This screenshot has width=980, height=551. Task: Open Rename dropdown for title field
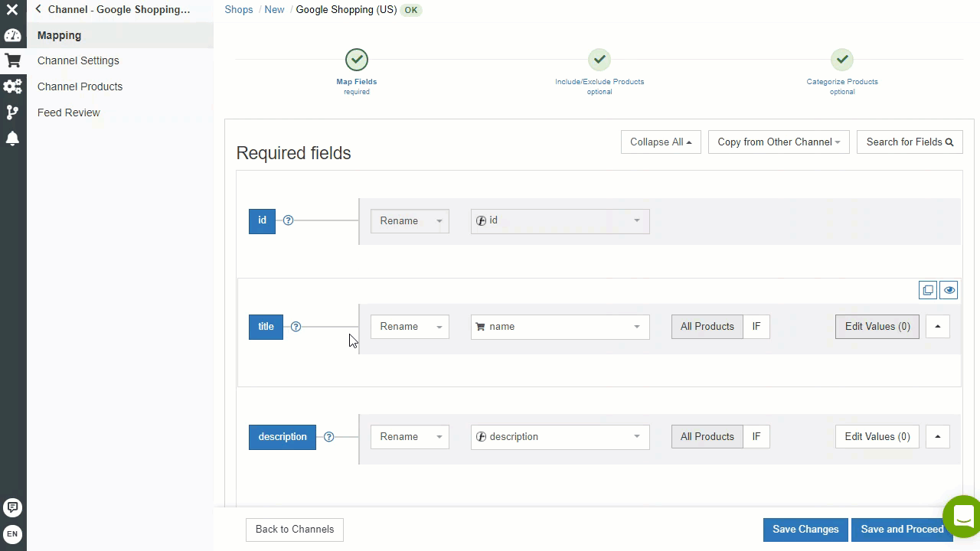coord(410,327)
